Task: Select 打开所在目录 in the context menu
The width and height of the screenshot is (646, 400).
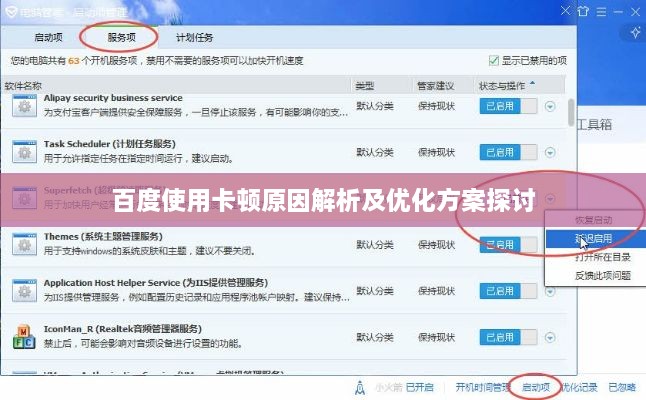Action: point(603,257)
